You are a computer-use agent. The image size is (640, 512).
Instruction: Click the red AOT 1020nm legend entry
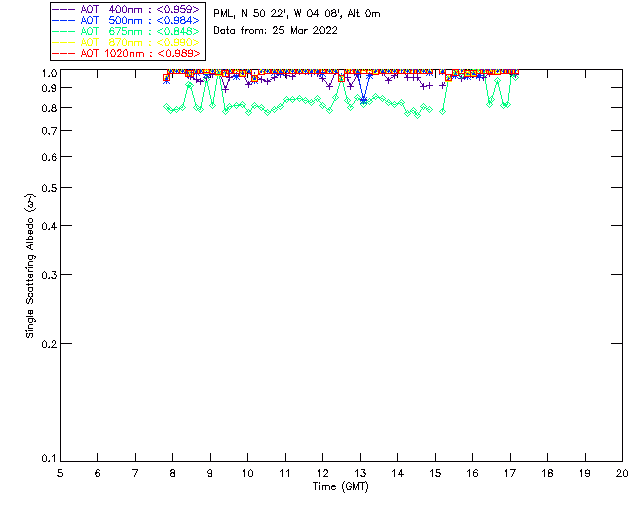(x=126, y=53)
